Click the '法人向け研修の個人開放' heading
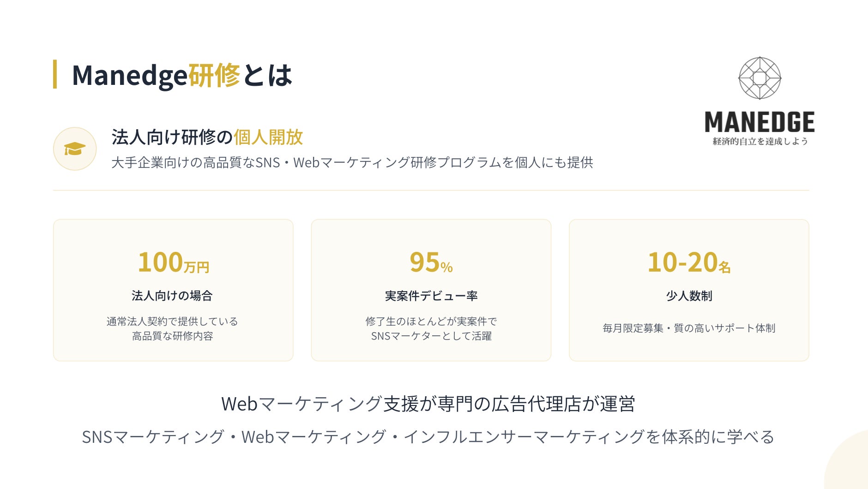 (207, 137)
